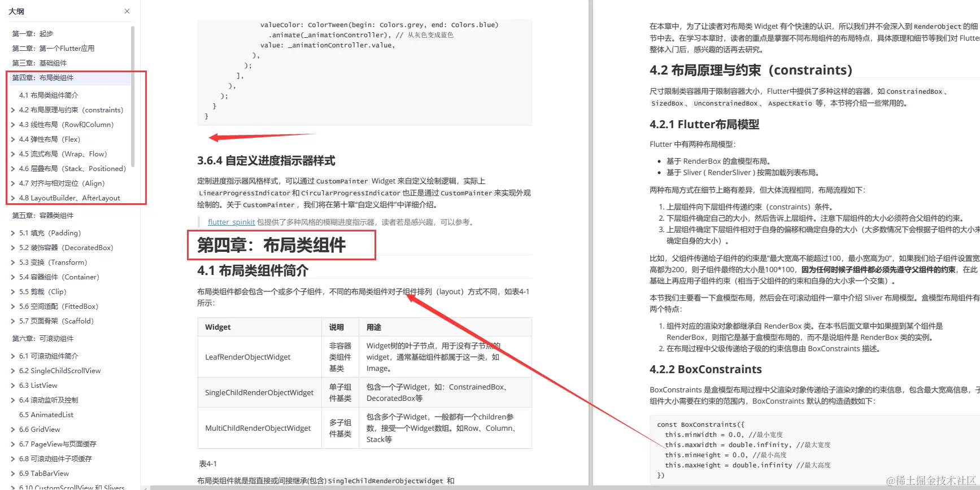Open outline item 6.2 SingleChildScrollView
980x490 pixels.
pos(60,370)
